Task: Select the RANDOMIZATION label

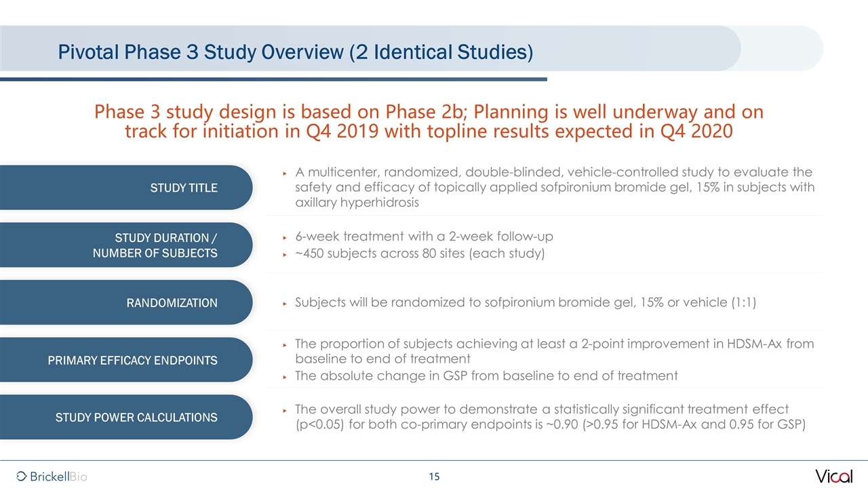Action: click(172, 303)
